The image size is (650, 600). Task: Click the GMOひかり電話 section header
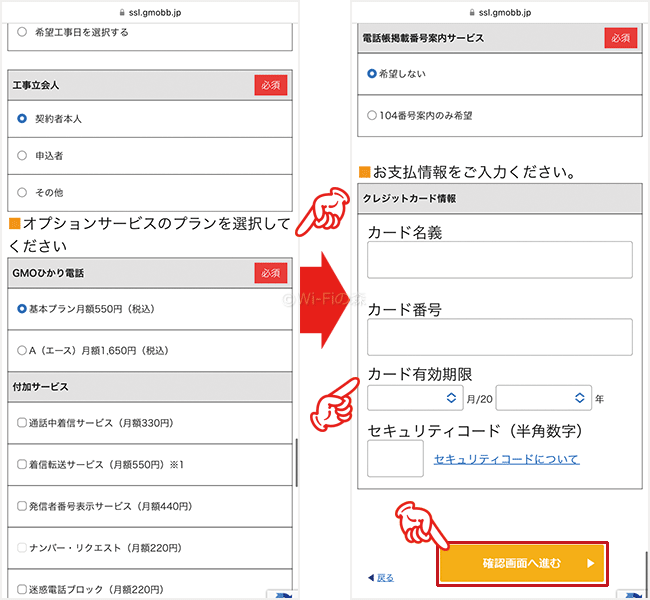(x=150, y=273)
